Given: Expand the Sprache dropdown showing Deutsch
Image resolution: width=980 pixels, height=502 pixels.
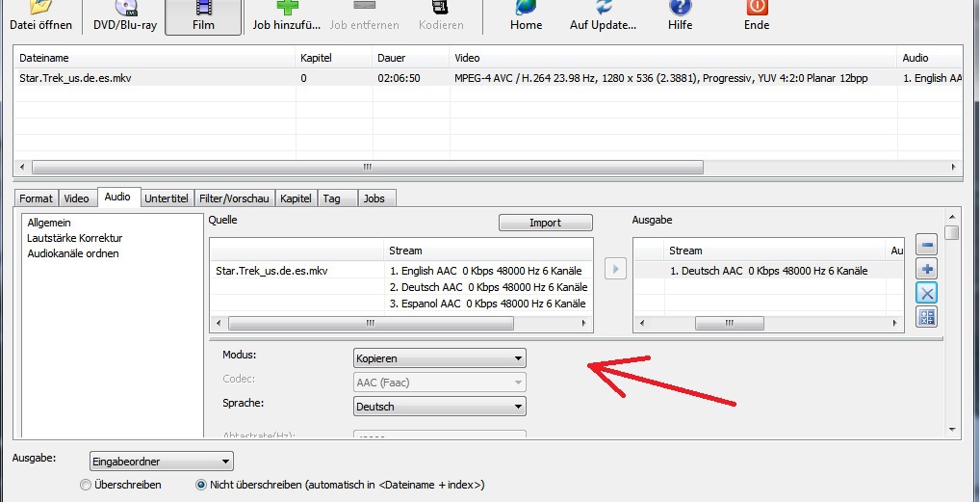Looking at the screenshot, I should tap(440, 407).
